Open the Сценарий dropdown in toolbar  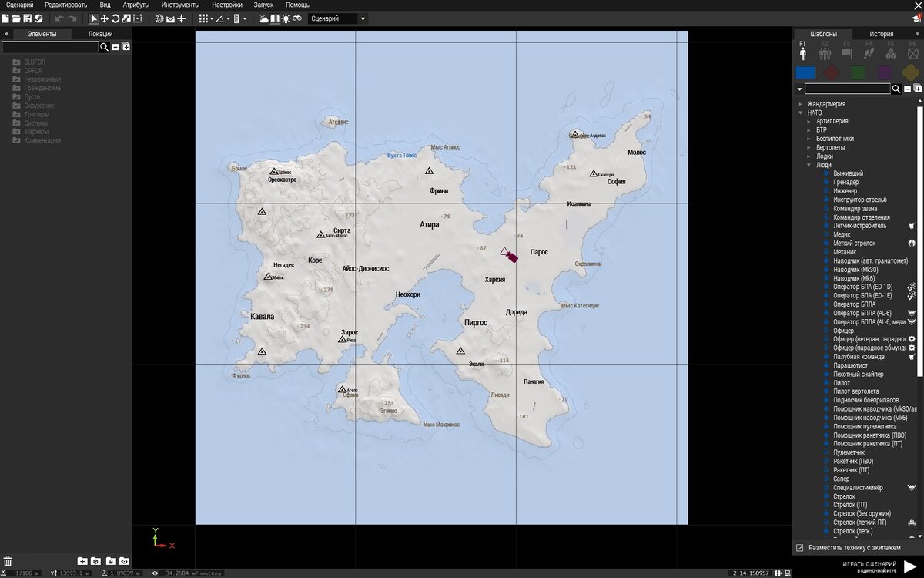[x=337, y=18]
